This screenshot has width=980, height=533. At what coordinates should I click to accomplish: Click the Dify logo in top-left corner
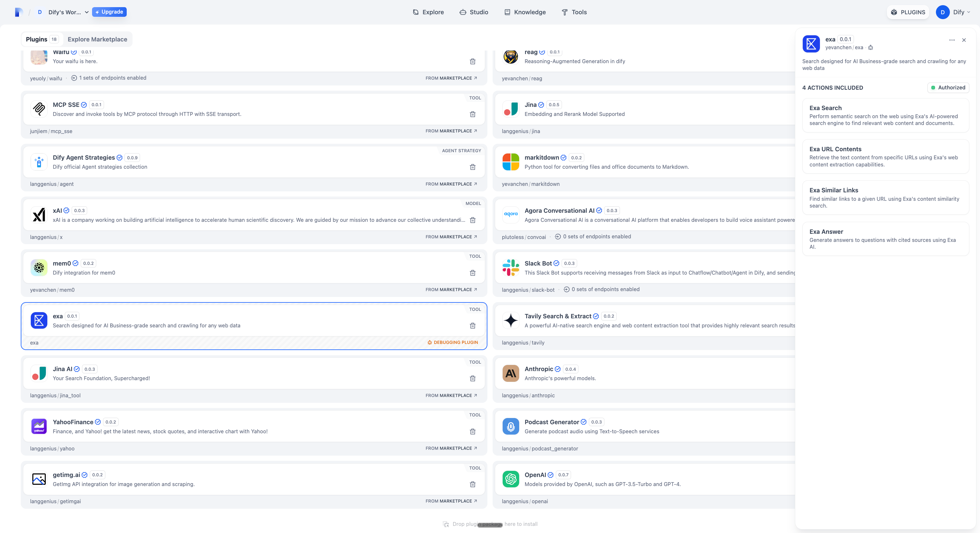[x=19, y=12]
